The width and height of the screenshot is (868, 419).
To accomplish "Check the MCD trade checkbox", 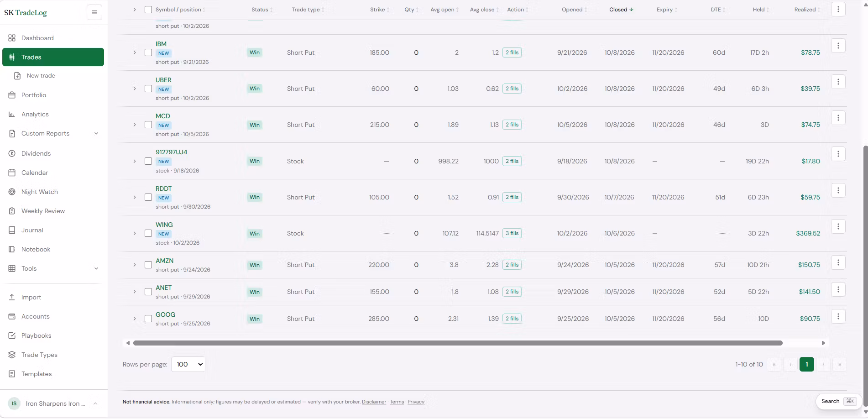I will tap(148, 125).
